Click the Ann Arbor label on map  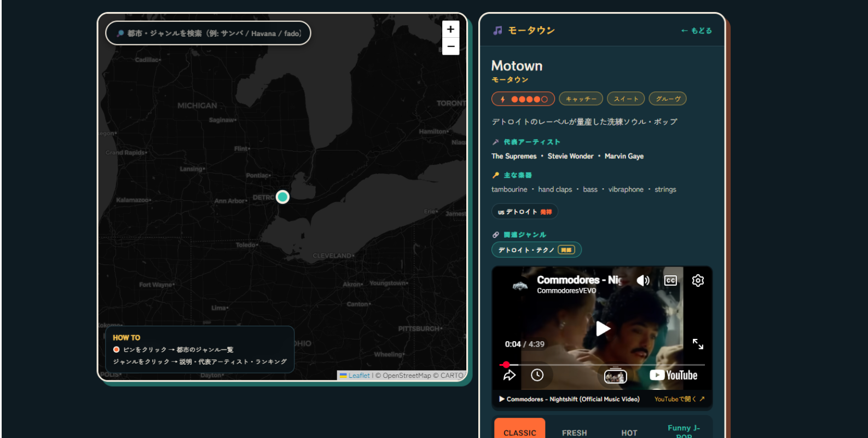230,201
